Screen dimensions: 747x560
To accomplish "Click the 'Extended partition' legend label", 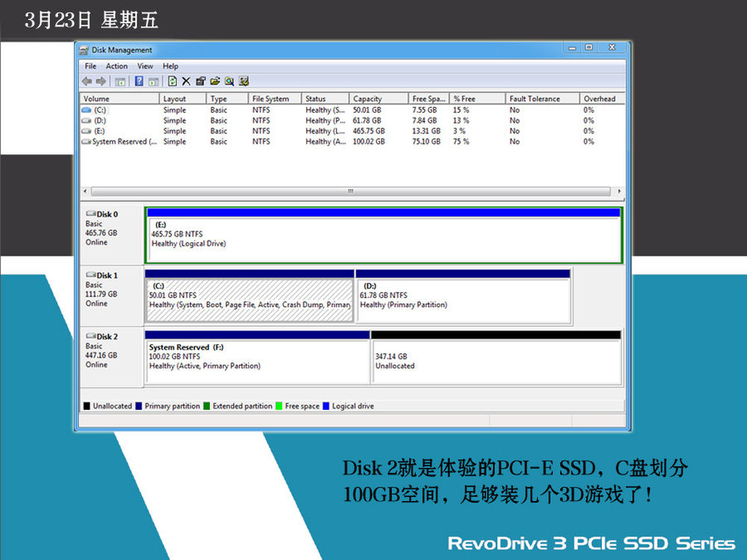I will pos(243,406).
